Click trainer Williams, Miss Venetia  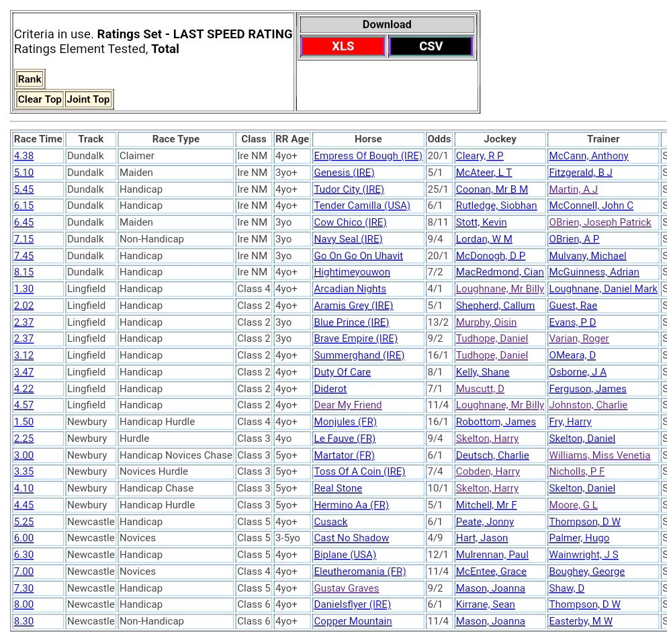pos(599,455)
